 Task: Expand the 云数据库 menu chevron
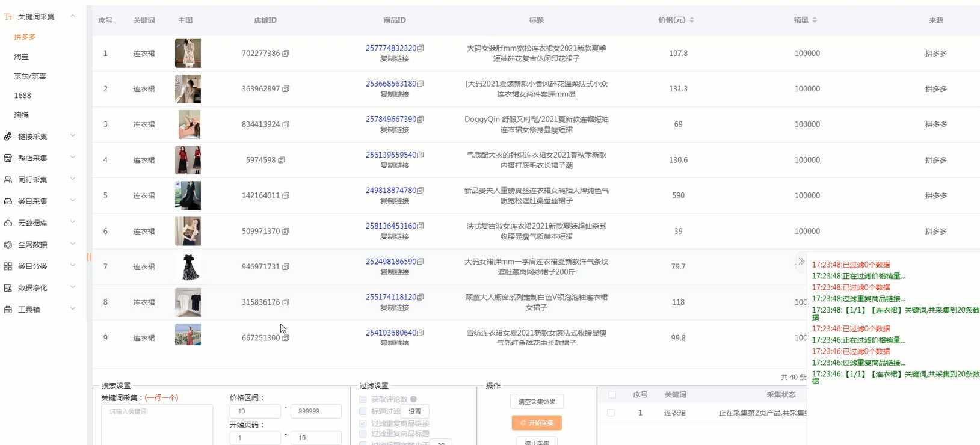point(73,222)
